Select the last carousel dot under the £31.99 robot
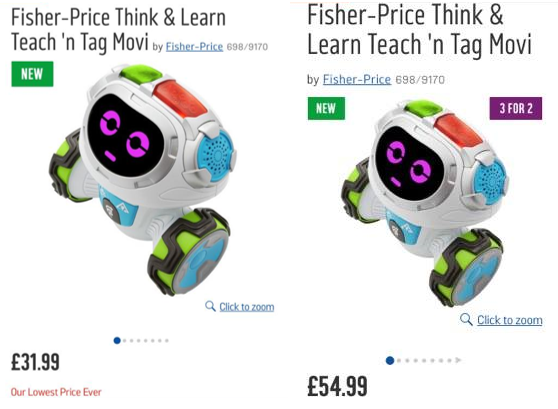The height and width of the screenshot is (409, 558). tap(167, 341)
